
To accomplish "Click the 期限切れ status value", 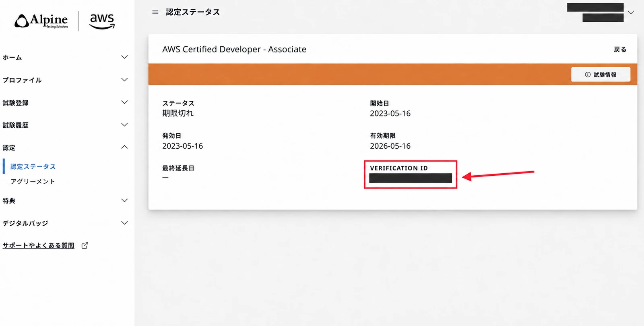I will pyautogui.click(x=178, y=113).
